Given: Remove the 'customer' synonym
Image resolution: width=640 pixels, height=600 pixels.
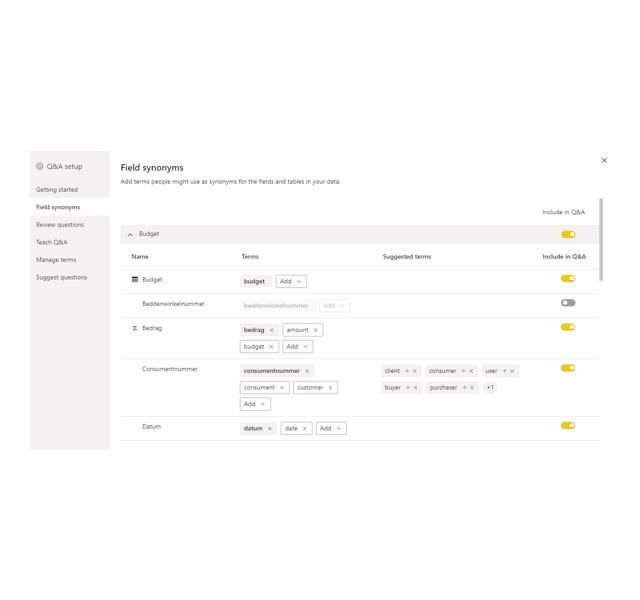Looking at the screenshot, I should tap(330, 387).
